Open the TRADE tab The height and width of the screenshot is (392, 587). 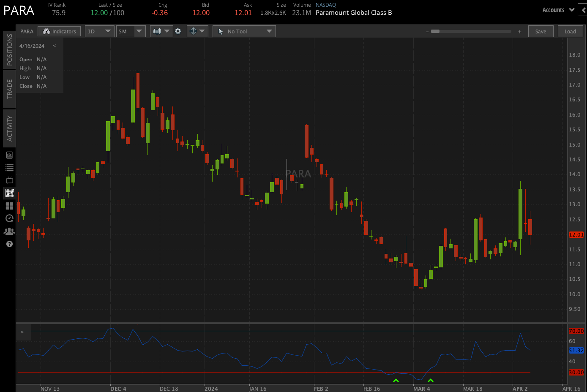point(9,89)
